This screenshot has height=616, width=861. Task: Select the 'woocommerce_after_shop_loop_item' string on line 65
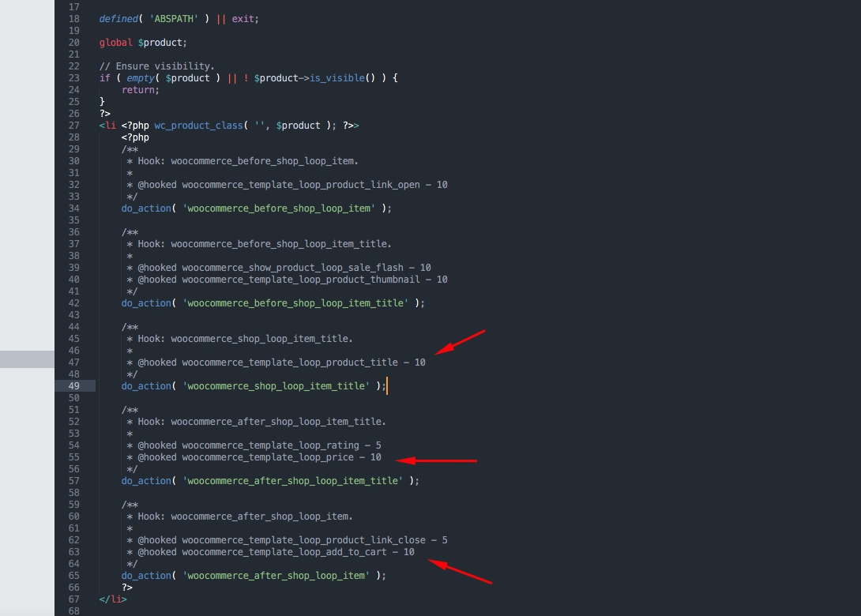tap(276, 576)
